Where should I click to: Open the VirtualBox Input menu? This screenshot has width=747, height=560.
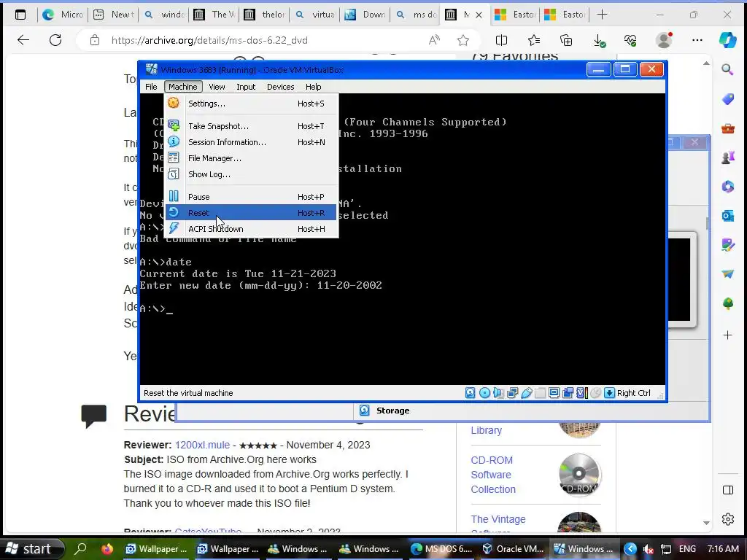(x=246, y=87)
